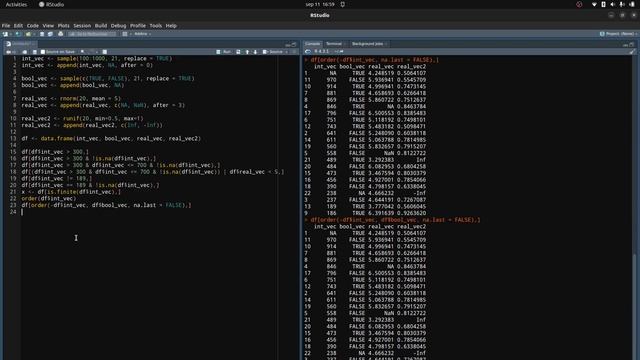Viewport: 640px width, 360px height.
Task: Open the Addins dropdown
Action: click(142, 34)
